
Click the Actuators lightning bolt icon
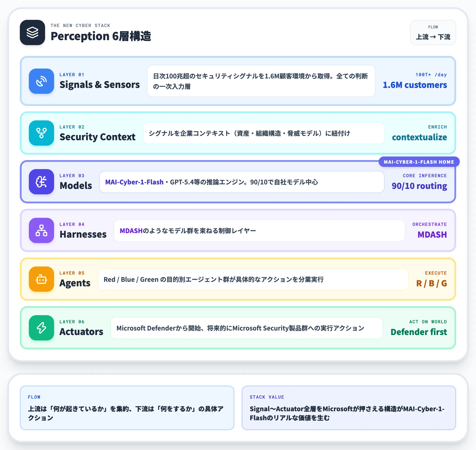41,328
